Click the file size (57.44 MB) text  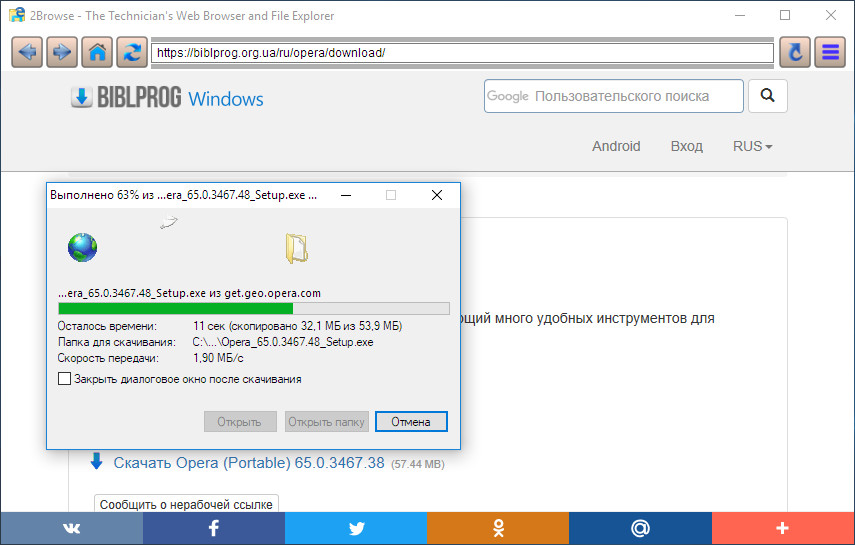[418, 464]
